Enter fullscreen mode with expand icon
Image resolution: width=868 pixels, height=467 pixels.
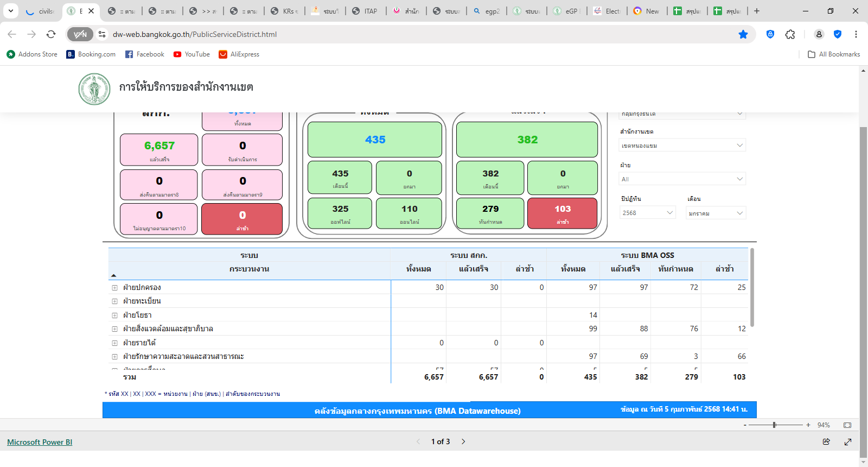coord(848,441)
